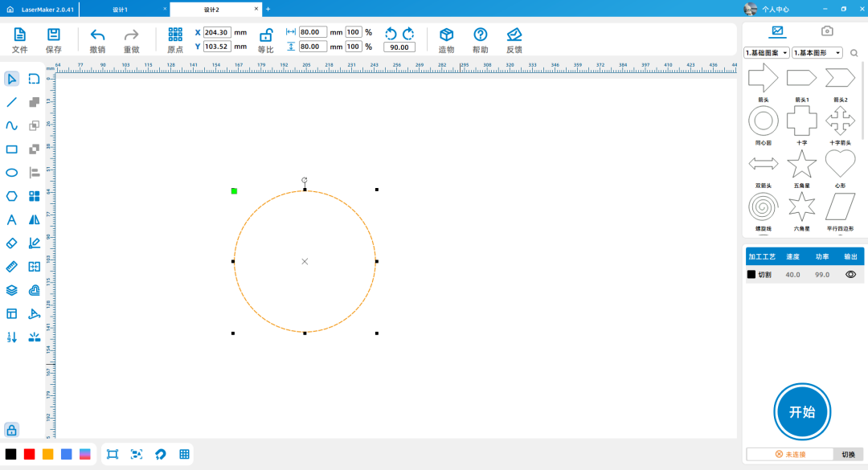Choose the rectangle drawing tool
Viewport: 868px width, 470px height.
12,149
